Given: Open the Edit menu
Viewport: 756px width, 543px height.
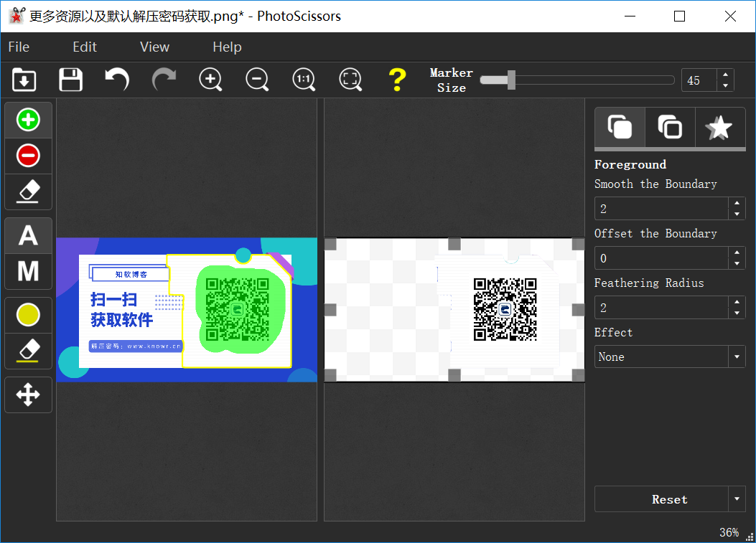Looking at the screenshot, I should pos(85,47).
